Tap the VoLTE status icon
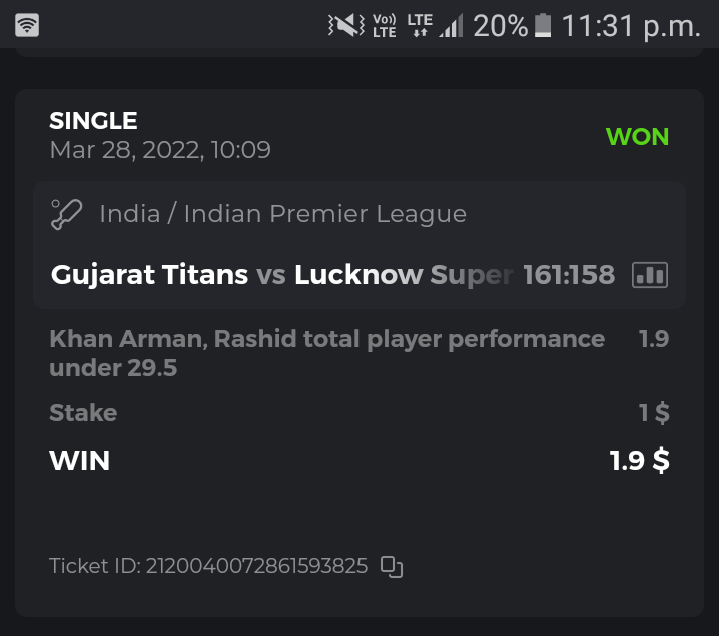Image resolution: width=719 pixels, height=636 pixels. coord(384,25)
